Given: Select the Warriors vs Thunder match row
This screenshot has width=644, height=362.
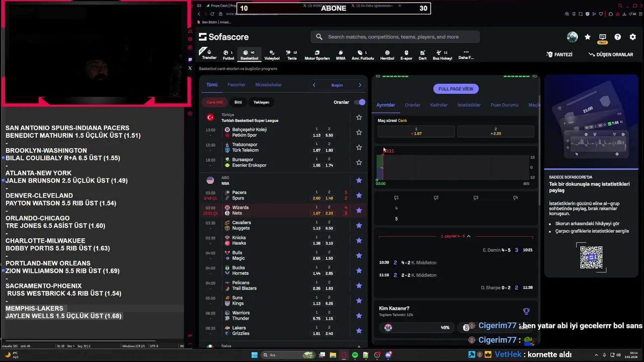Looking at the screenshot, I should 283,316.
